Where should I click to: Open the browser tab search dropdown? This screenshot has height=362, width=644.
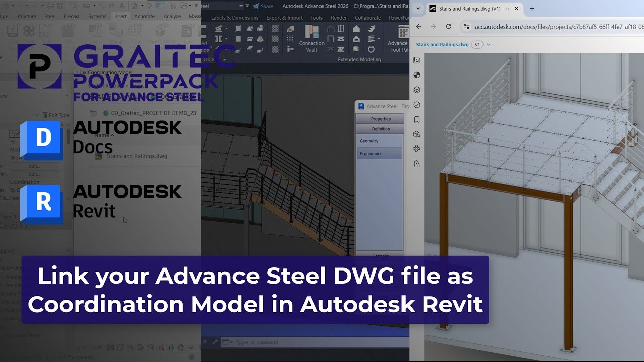tap(418, 8)
